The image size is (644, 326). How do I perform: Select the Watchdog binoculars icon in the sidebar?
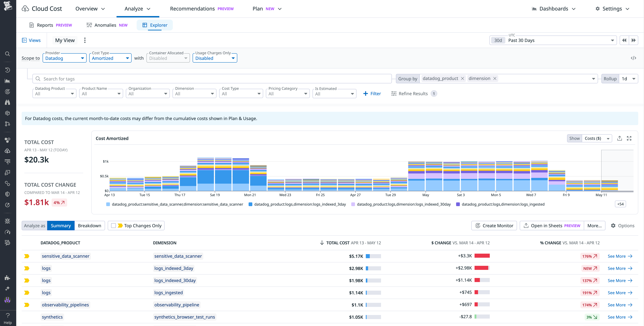[7, 102]
